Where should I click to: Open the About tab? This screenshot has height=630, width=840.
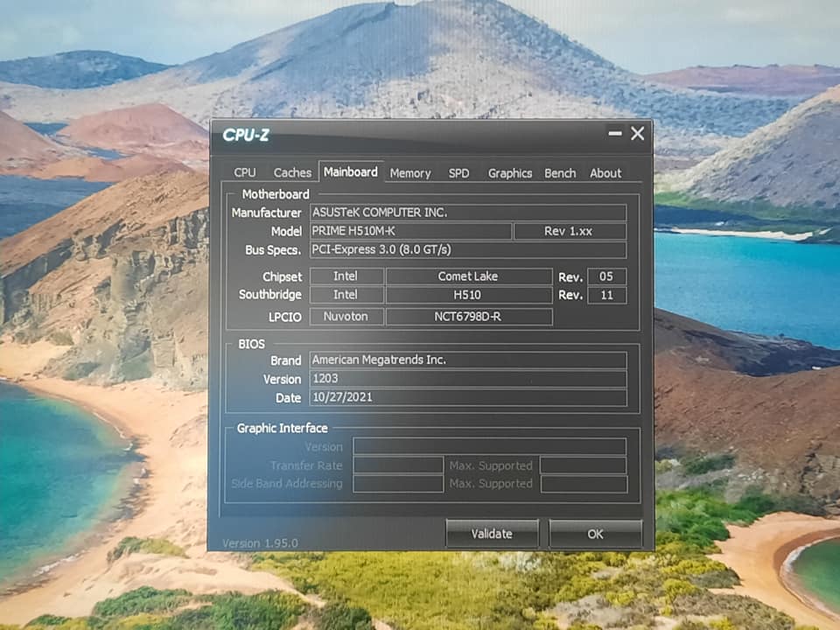pyautogui.click(x=605, y=173)
